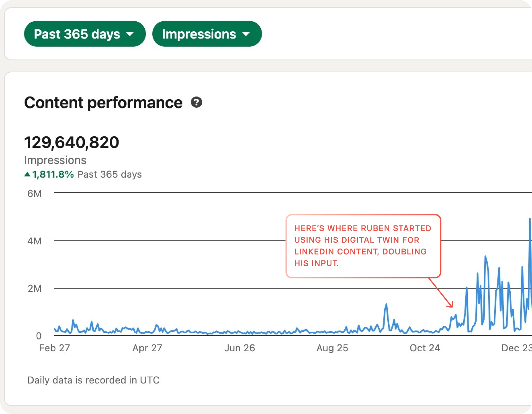Click the red annotation callout box
Image resolution: width=532 pixels, height=414 pixels.
point(363,246)
